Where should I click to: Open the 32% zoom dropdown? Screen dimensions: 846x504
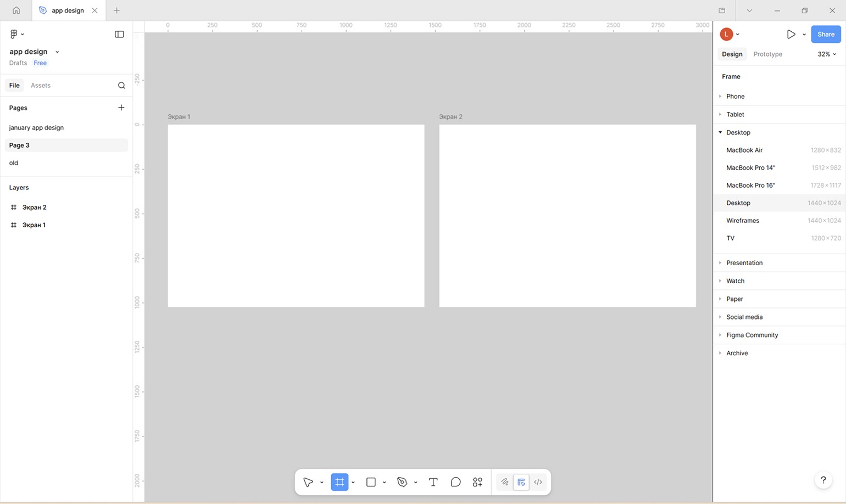pos(827,54)
